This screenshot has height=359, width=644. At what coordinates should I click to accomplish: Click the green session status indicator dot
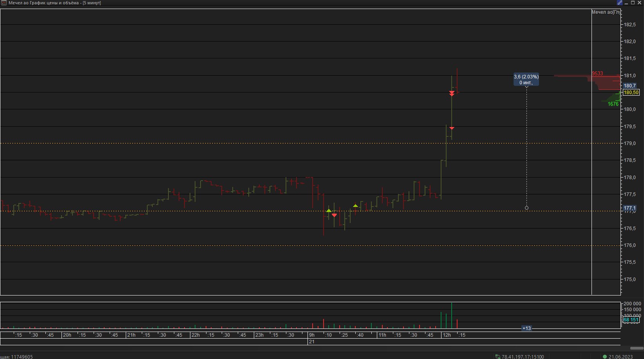604,357
